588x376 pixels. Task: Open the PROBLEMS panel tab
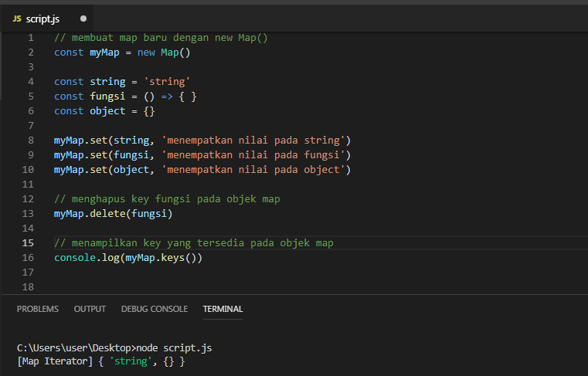pos(38,309)
